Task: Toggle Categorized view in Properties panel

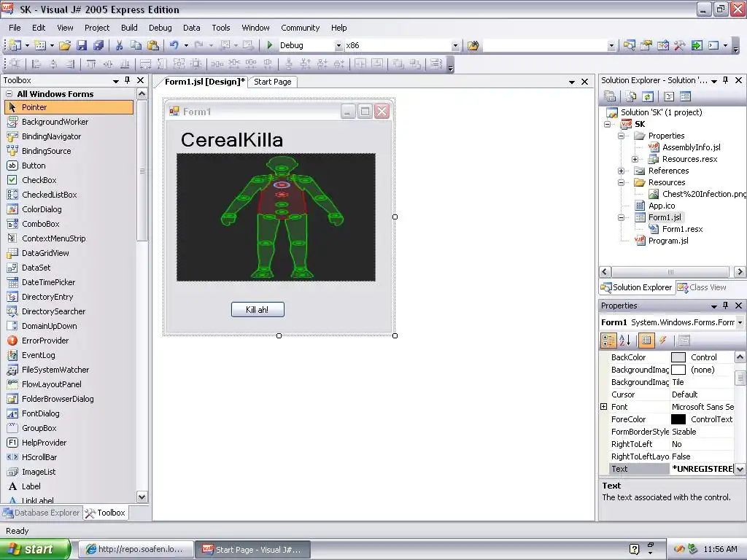Action: point(609,340)
